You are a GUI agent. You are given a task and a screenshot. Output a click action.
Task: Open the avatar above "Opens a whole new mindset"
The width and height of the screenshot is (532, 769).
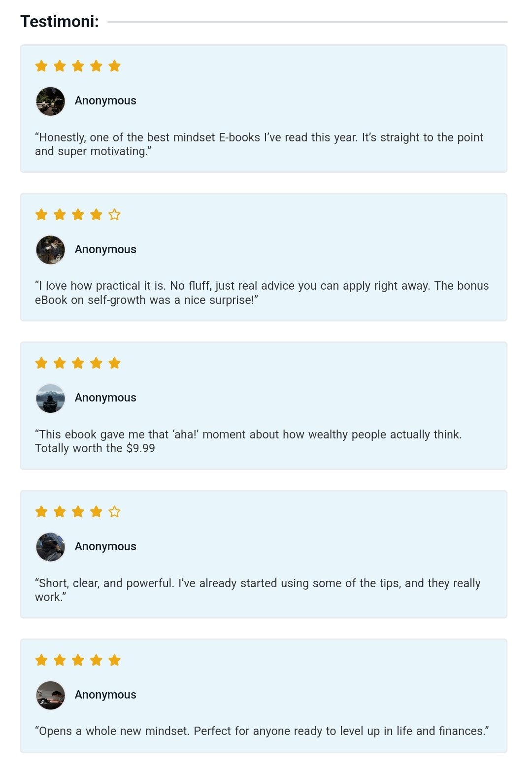click(51, 695)
